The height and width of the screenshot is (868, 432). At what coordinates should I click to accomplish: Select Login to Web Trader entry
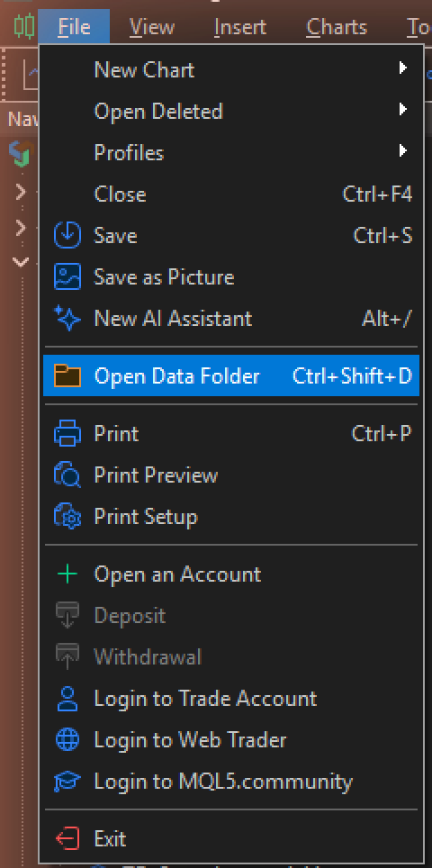(231, 740)
